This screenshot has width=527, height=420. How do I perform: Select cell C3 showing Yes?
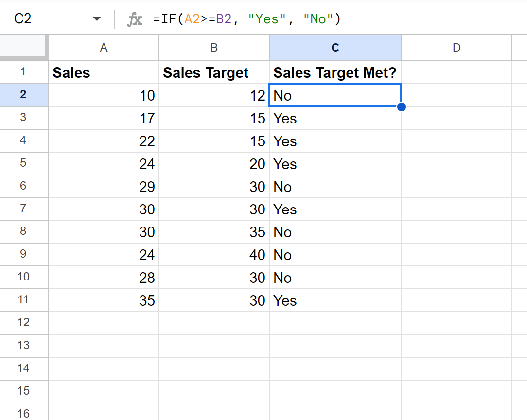pyautogui.click(x=335, y=118)
